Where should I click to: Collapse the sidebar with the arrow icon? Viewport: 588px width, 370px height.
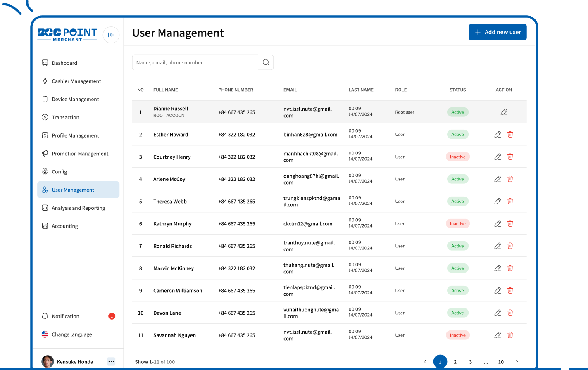click(111, 35)
